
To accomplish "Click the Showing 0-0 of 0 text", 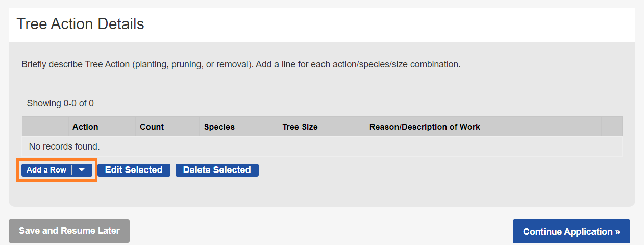I will pos(60,103).
